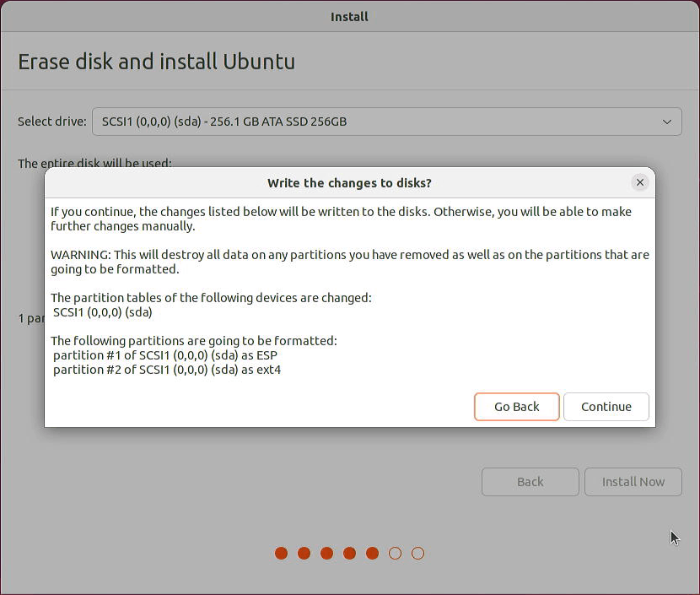Click Go Back in the dialog

(x=516, y=407)
